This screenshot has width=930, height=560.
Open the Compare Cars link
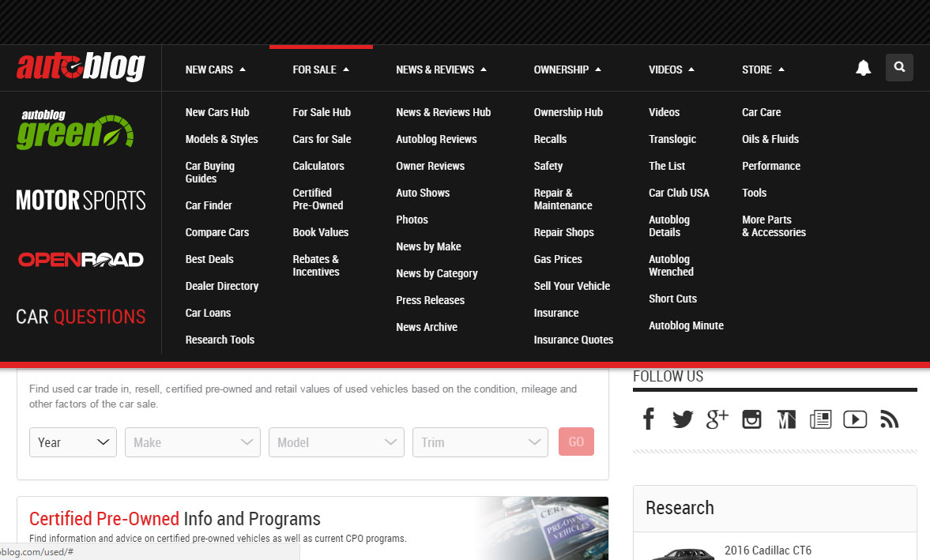pyautogui.click(x=217, y=232)
